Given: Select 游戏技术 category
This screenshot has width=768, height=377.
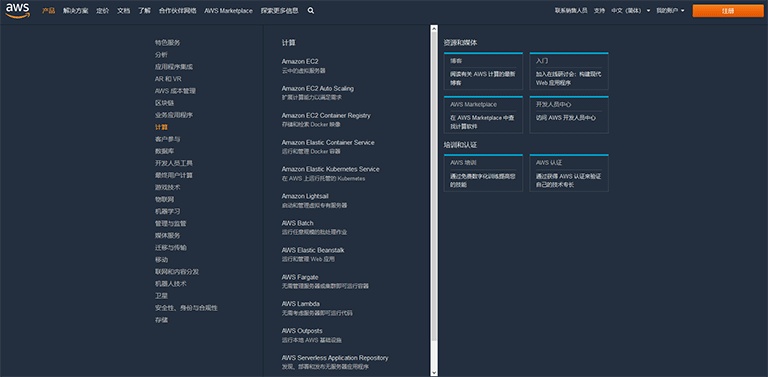Looking at the screenshot, I should tap(168, 187).
